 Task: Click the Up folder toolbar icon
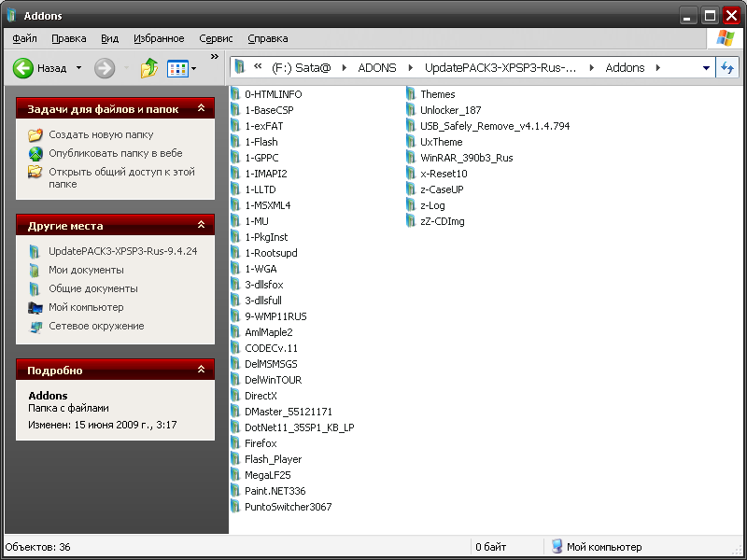coord(148,68)
